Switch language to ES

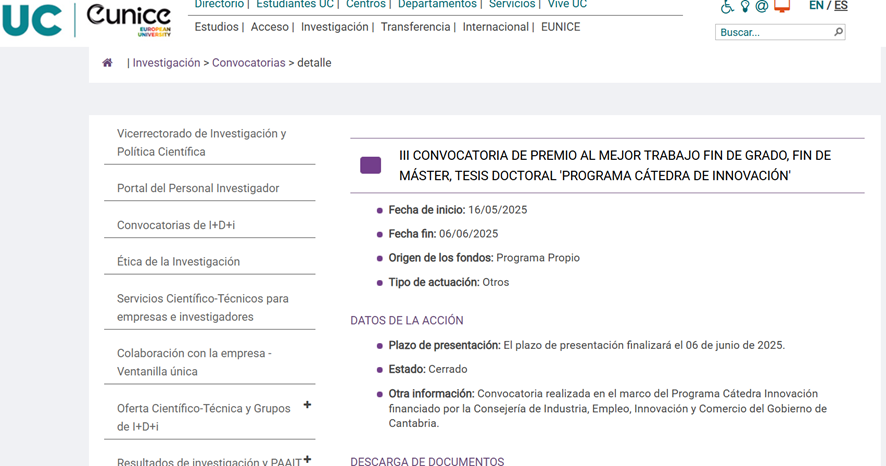841,6
